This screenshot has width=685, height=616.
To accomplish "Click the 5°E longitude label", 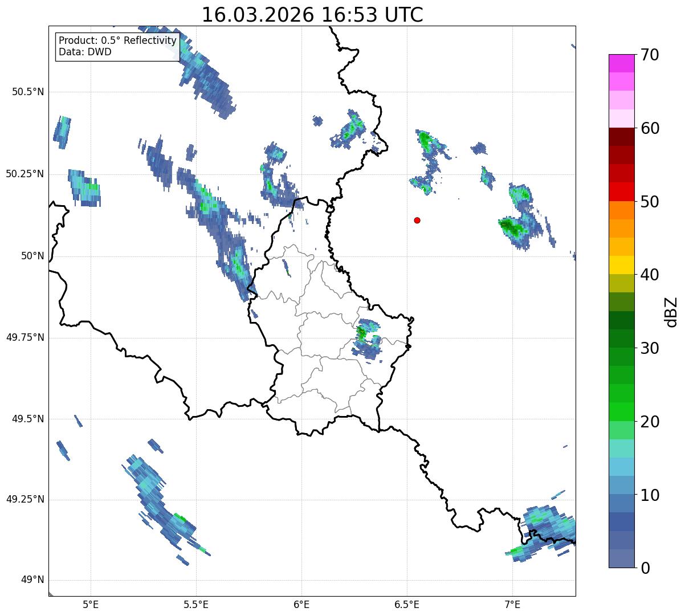I will click(91, 604).
